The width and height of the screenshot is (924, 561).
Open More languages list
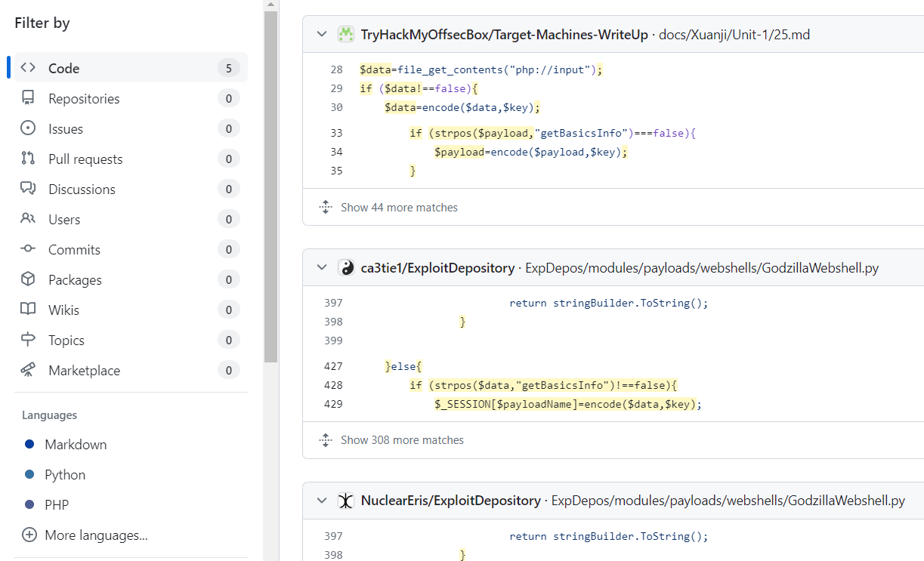pyautogui.click(x=96, y=535)
